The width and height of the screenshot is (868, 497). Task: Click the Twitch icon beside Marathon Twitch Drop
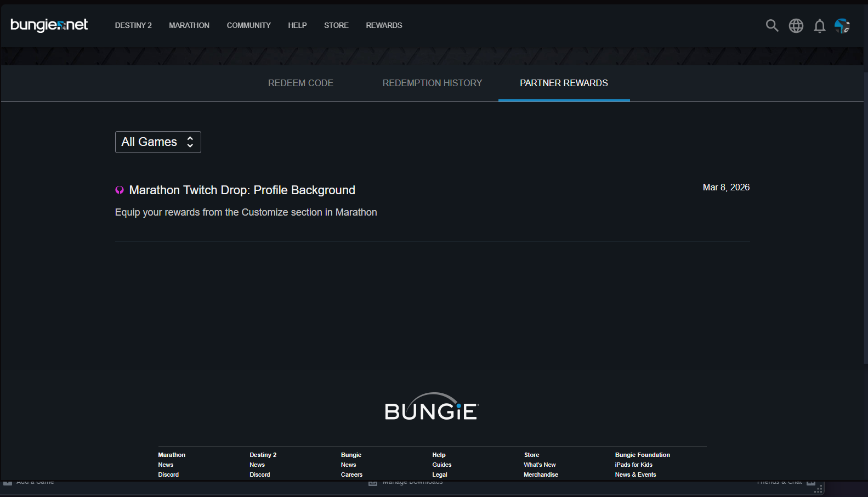(120, 190)
